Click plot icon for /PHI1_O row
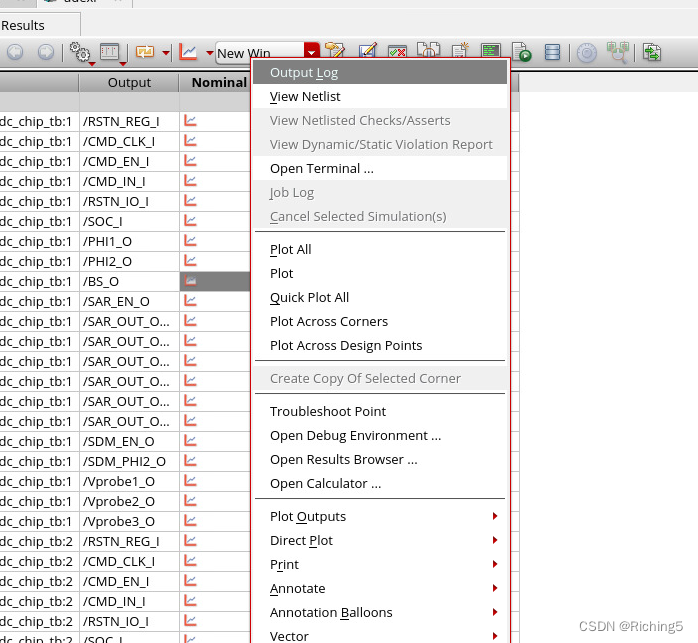698x643 pixels. (191, 240)
